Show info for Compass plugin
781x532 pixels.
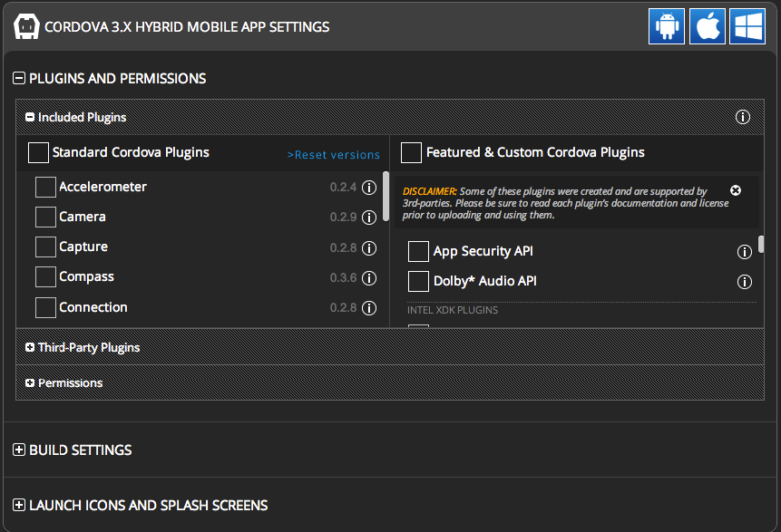(369, 277)
